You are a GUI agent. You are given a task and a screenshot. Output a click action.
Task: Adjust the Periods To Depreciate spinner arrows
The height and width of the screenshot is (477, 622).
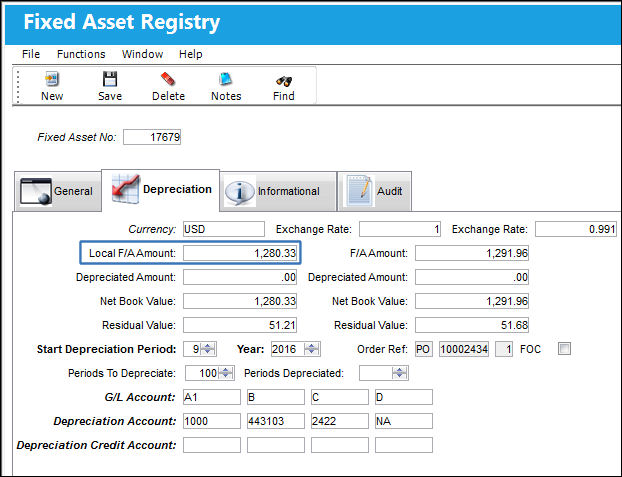click(225, 373)
